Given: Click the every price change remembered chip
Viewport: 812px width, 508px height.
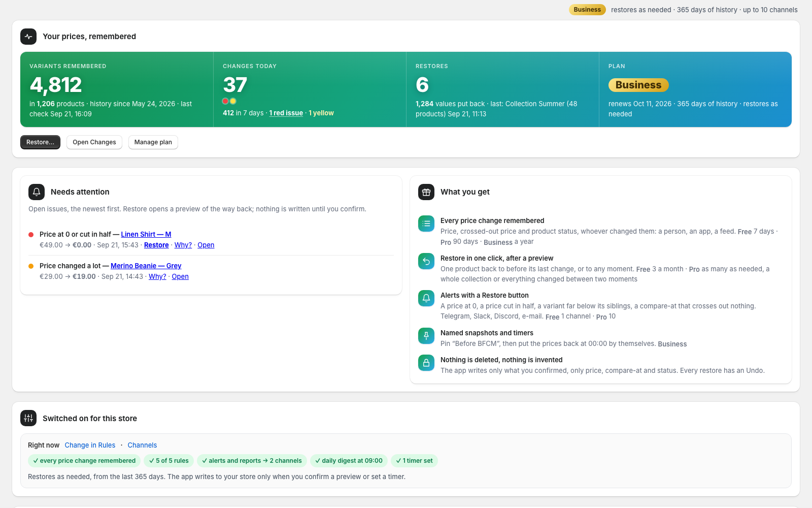Looking at the screenshot, I should pos(84,461).
